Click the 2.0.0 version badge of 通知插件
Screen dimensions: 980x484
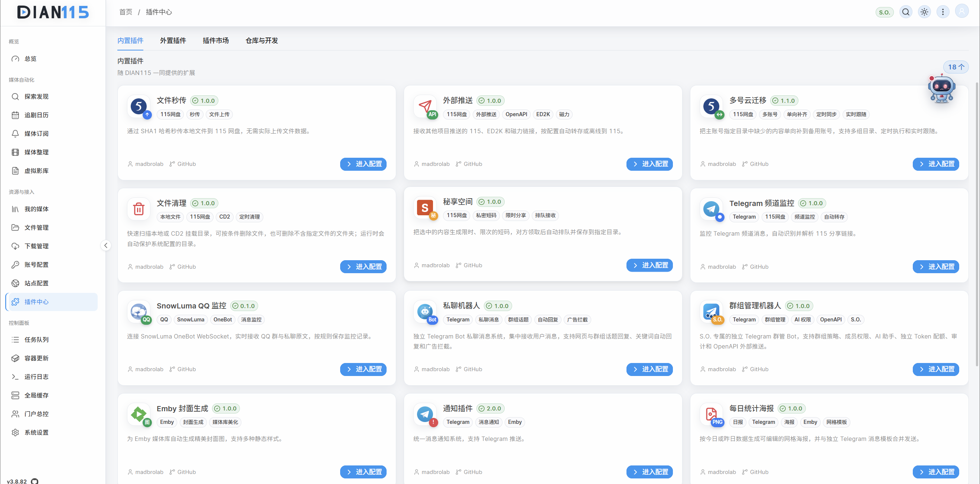[x=491, y=408]
